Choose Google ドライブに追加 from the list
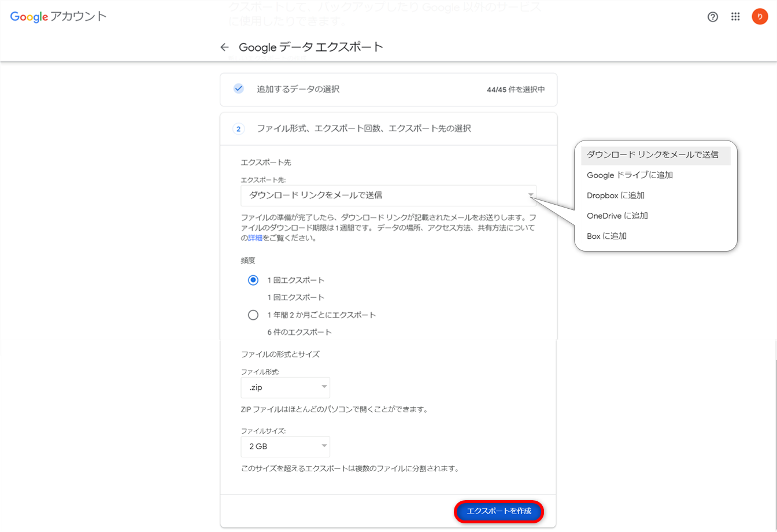 pos(630,175)
